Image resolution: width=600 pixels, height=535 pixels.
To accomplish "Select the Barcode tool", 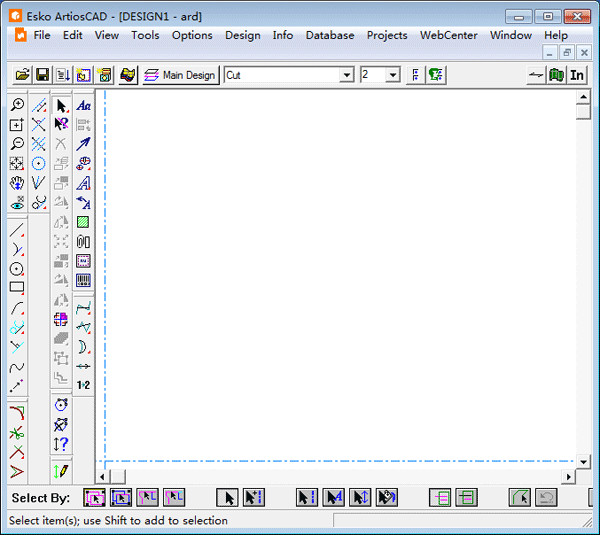I will pyautogui.click(x=83, y=281).
